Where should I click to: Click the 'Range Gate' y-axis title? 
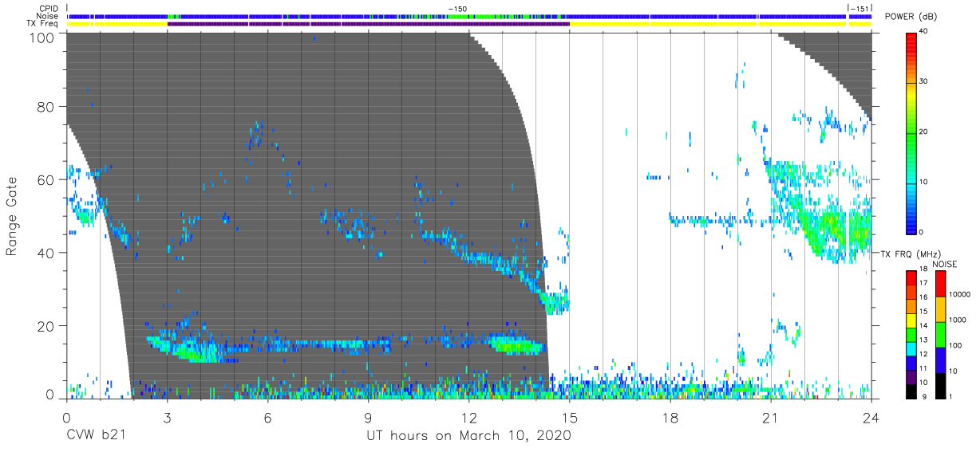12,215
